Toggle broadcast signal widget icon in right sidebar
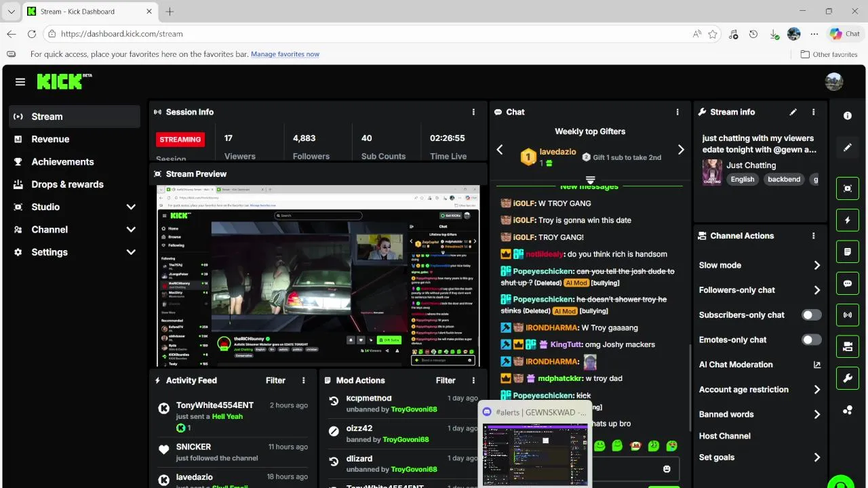Image resolution: width=868 pixels, height=488 pixels. (848, 315)
